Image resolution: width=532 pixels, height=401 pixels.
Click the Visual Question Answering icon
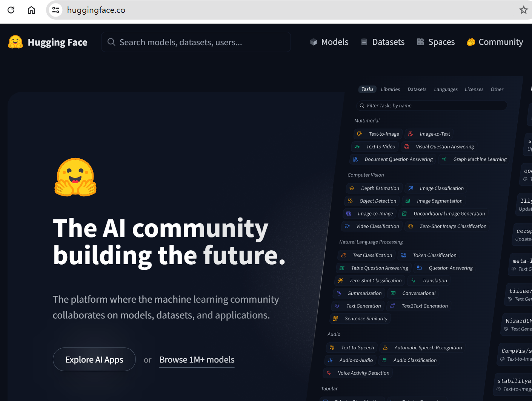tap(407, 147)
